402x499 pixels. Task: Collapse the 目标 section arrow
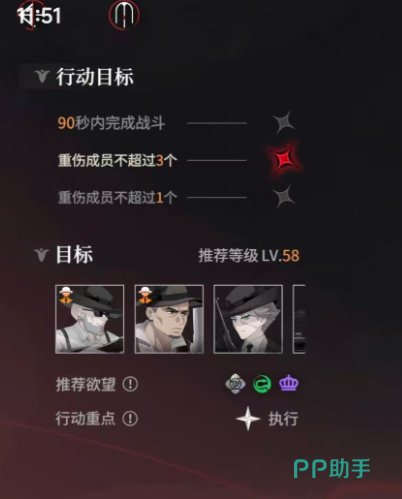pyautogui.click(x=42, y=255)
